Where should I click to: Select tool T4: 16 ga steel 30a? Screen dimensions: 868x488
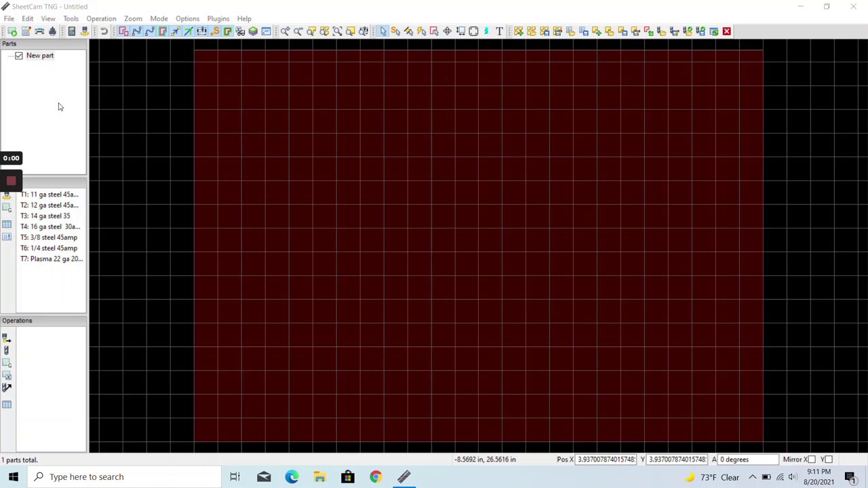point(50,227)
